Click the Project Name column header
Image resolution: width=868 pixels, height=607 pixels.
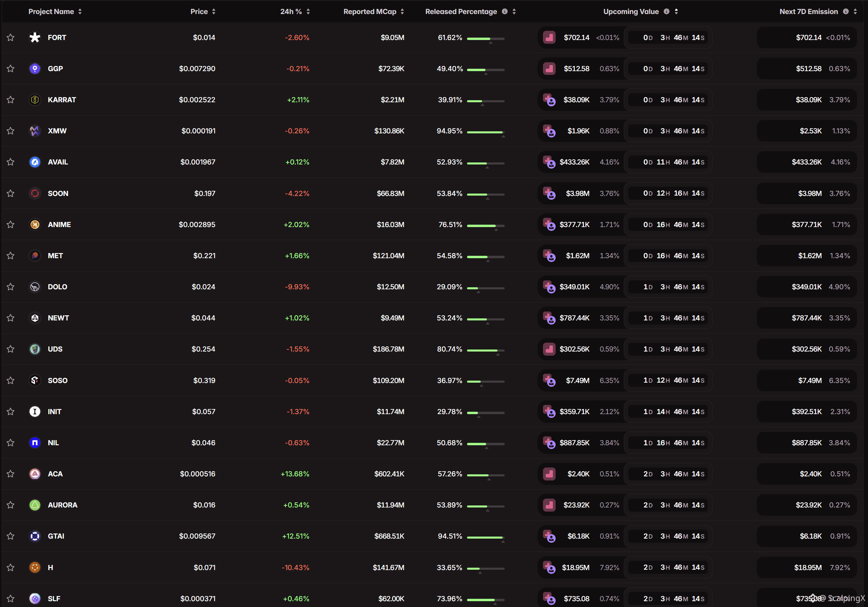tap(51, 11)
